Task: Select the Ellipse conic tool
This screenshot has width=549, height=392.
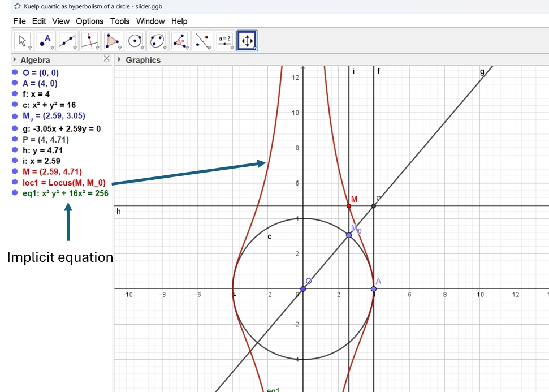Action: tap(157, 41)
